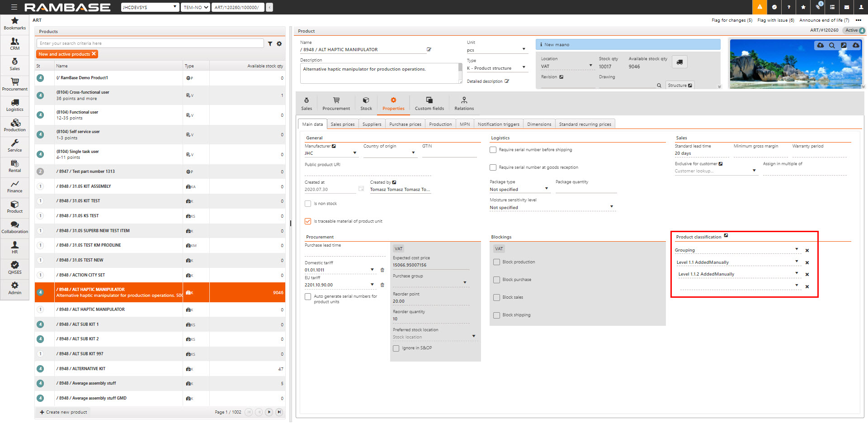
Task: Click the orange alert warning icon in header
Action: pos(759,7)
